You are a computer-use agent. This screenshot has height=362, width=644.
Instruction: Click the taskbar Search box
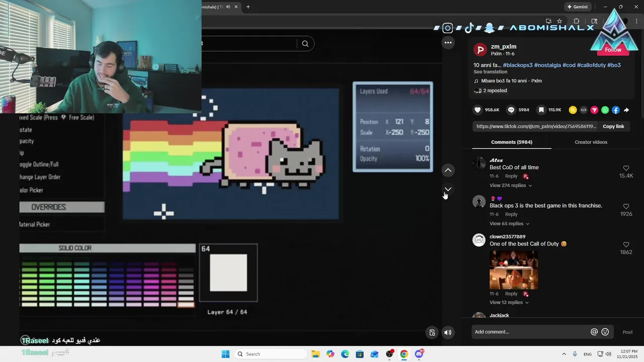pyautogui.click(x=271, y=354)
